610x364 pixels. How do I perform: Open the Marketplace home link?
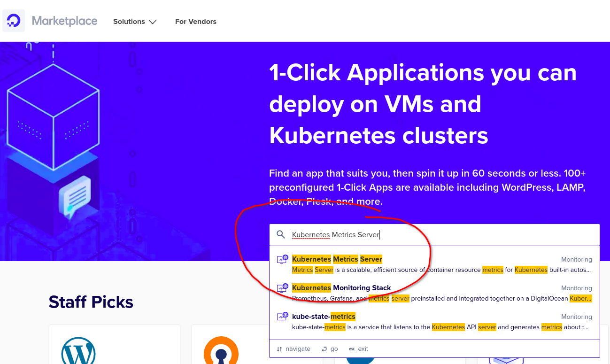[x=65, y=21]
